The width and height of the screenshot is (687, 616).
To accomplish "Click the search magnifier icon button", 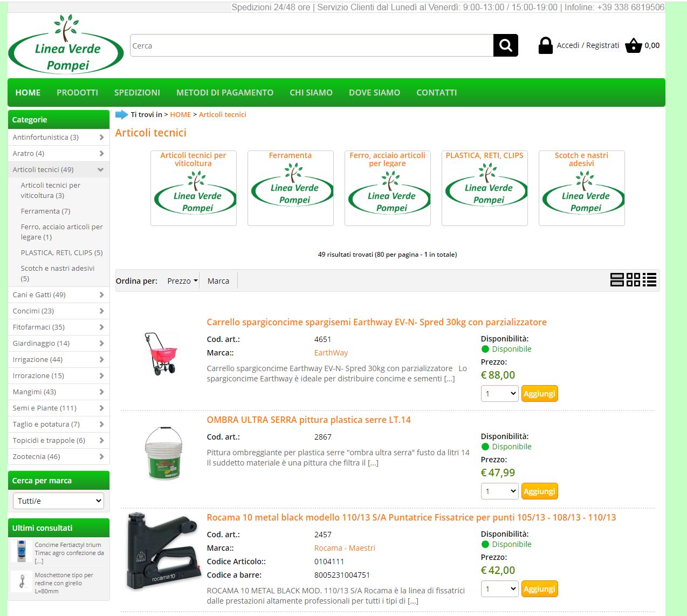I will pyautogui.click(x=505, y=45).
